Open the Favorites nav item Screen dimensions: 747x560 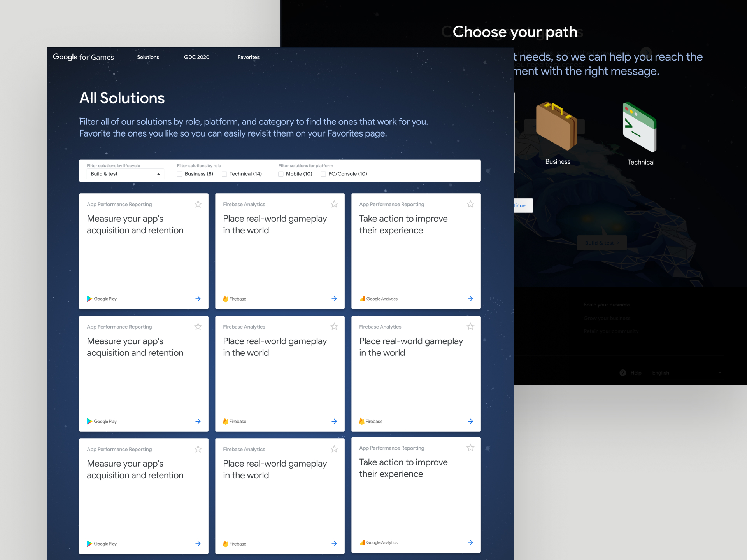[248, 57]
